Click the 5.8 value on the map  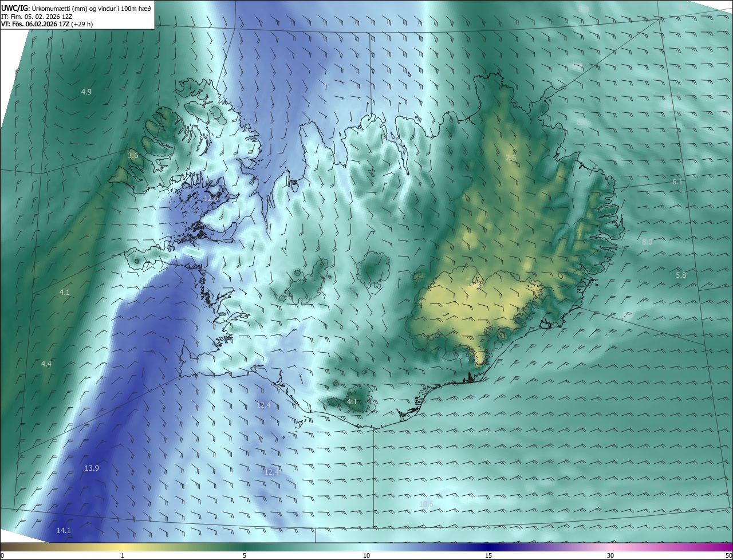[x=681, y=275]
